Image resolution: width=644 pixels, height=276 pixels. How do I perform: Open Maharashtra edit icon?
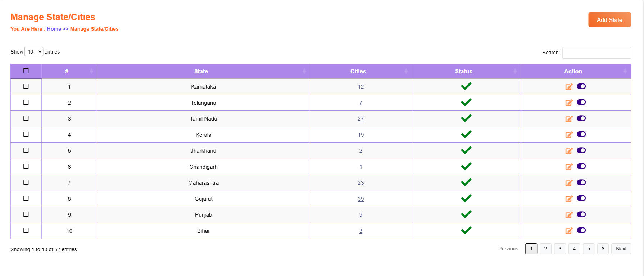click(x=569, y=183)
